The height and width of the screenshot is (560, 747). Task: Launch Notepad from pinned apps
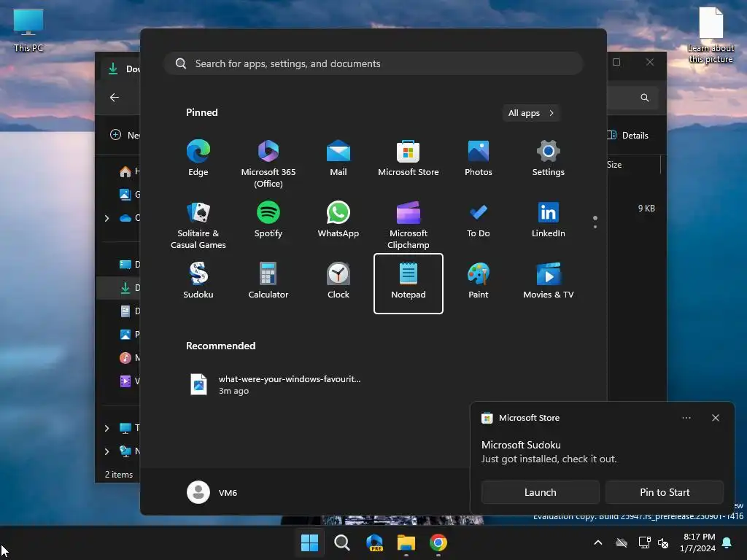click(x=409, y=284)
